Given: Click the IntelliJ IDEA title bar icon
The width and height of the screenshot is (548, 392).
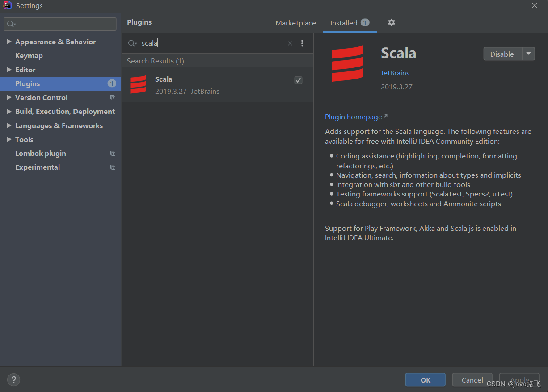Looking at the screenshot, I should (7, 5).
